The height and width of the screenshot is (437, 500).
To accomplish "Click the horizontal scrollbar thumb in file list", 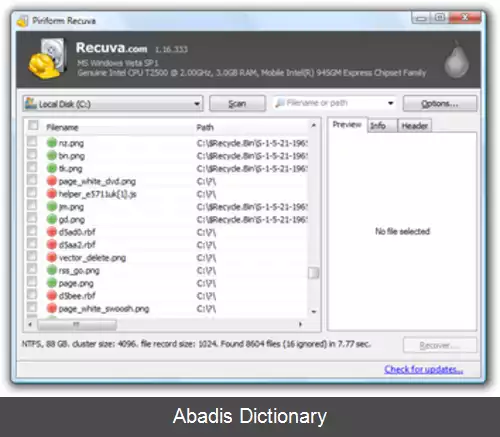I will tap(77, 324).
